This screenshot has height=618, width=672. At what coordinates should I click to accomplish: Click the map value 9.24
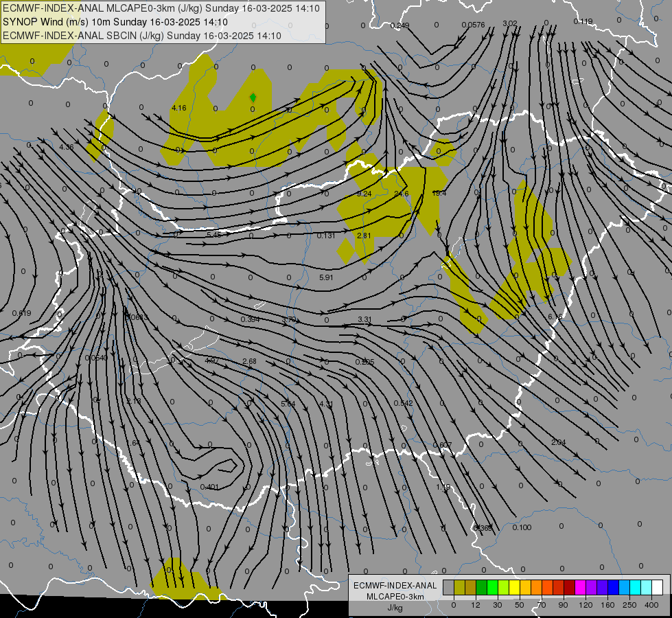(x=364, y=194)
